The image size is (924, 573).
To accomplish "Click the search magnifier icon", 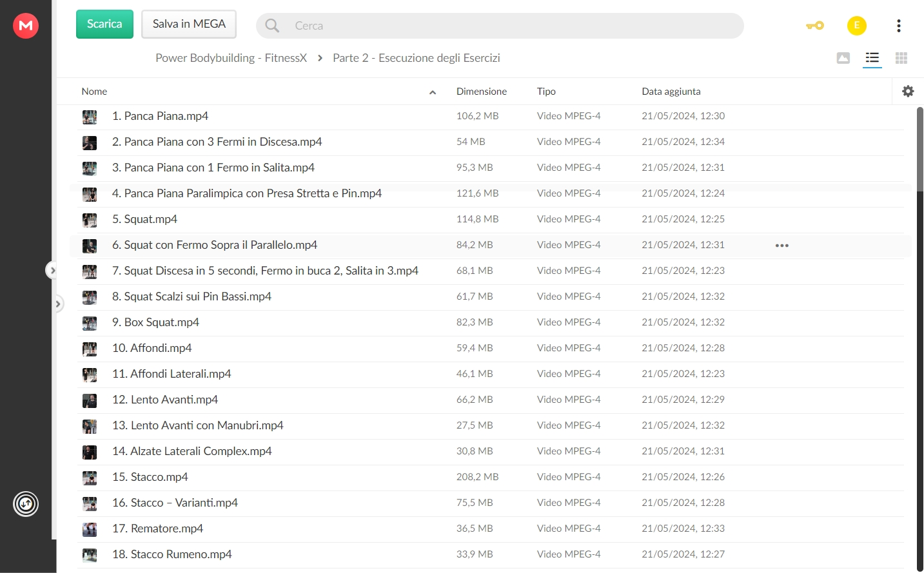I will 272,26.
